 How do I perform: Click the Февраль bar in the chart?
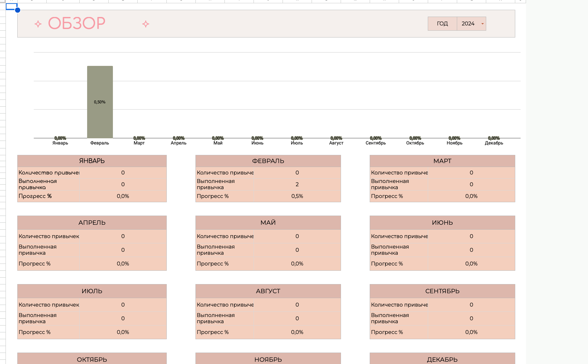100,102
